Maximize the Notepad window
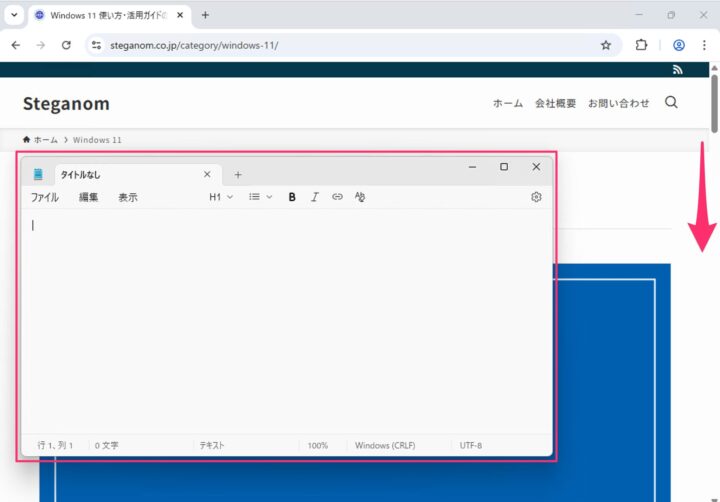The width and height of the screenshot is (720, 502). point(504,167)
